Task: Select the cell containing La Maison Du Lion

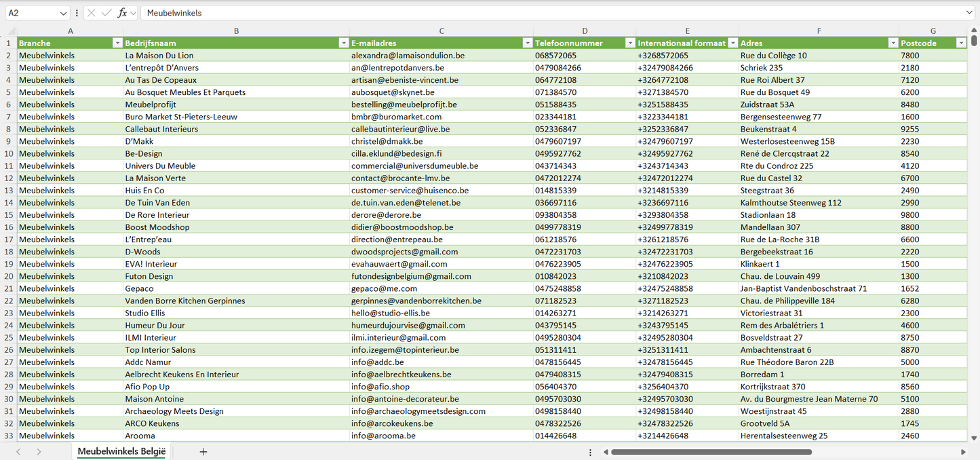Action: pyautogui.click(x=235, y=56)
